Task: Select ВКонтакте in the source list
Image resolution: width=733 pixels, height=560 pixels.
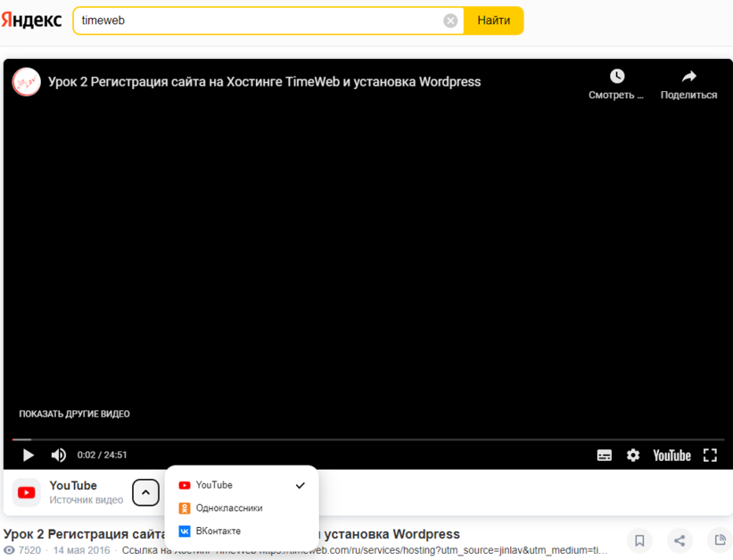Action: pos(242,531)
